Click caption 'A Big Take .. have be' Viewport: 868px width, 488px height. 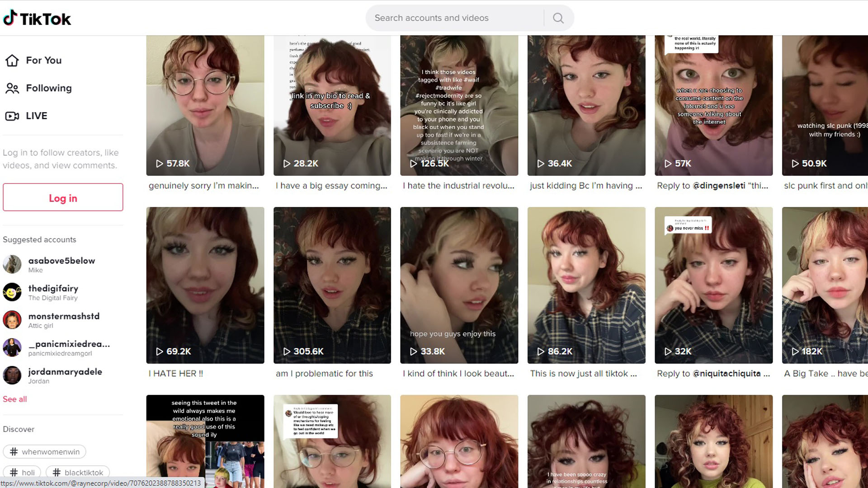[x=826, y=374]
